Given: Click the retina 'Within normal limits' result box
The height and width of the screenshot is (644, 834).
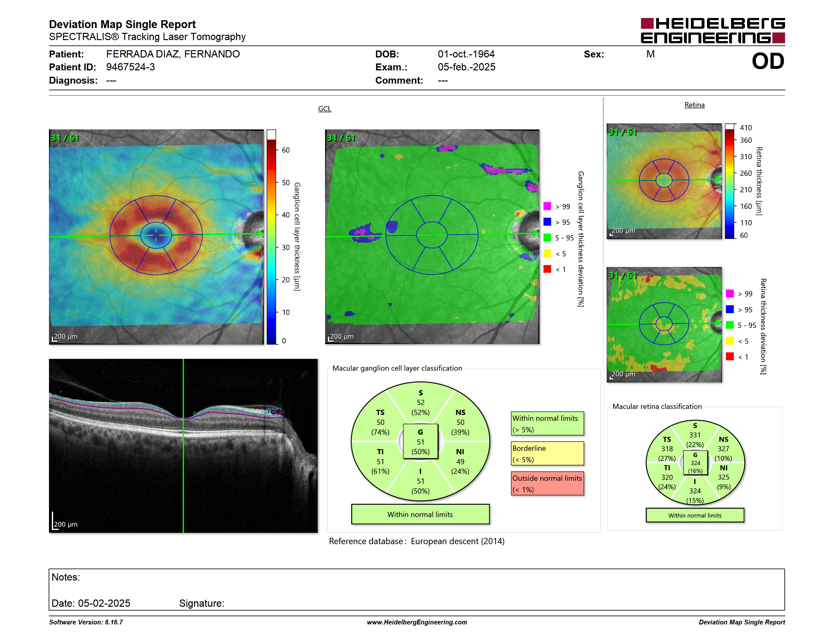Looking at the screenshot, I should pos(695,516).
